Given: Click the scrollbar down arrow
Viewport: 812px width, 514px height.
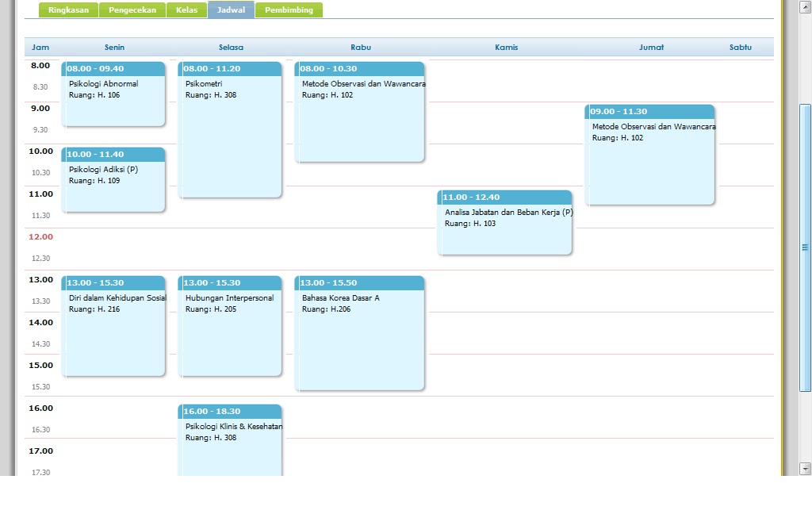Looking at the screenshot, I should tap(806, 469).
